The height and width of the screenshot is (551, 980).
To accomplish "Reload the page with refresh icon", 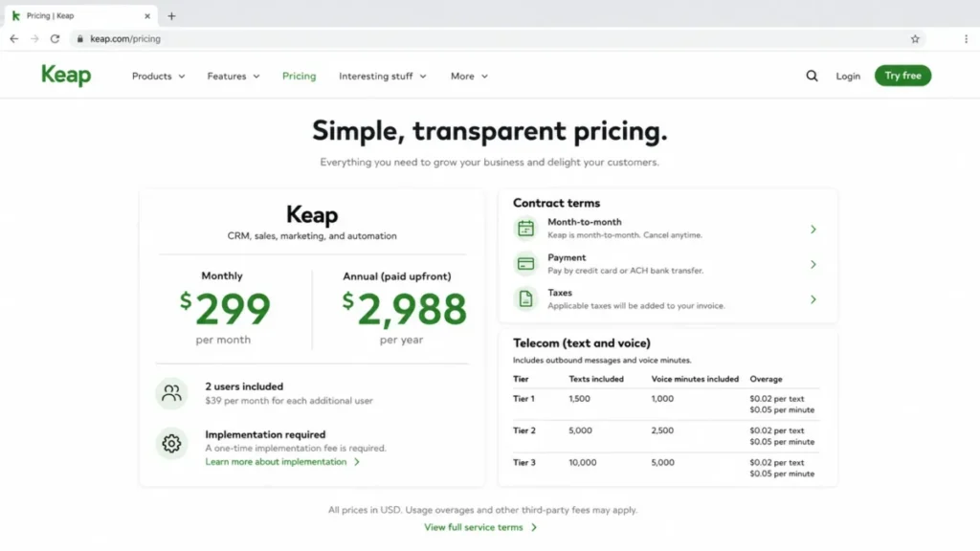I will click(55, 38).
